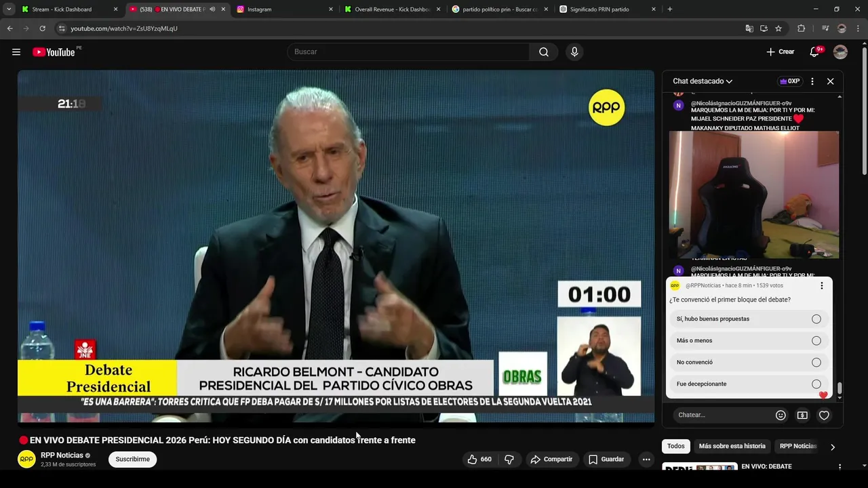Close the live chat panel
Image resolution: width=868 pixels, height=488 pixels.
[x=830, y=81]
